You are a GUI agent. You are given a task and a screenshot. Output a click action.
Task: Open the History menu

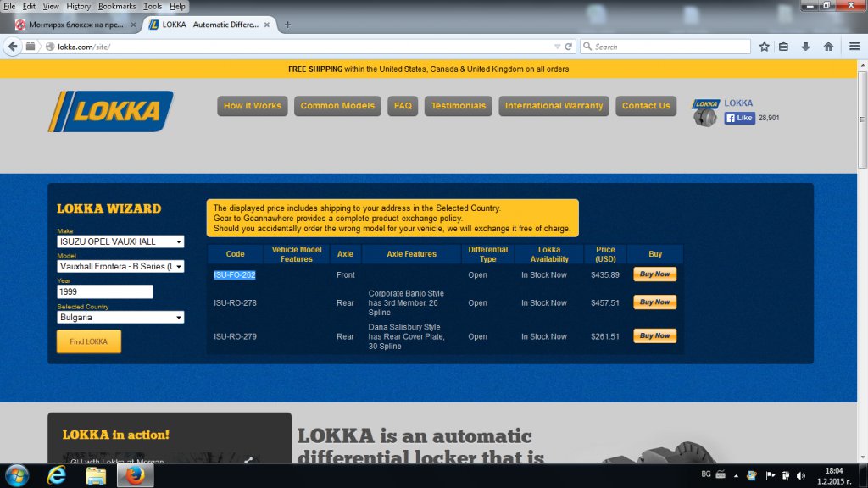tap(78, 6)
